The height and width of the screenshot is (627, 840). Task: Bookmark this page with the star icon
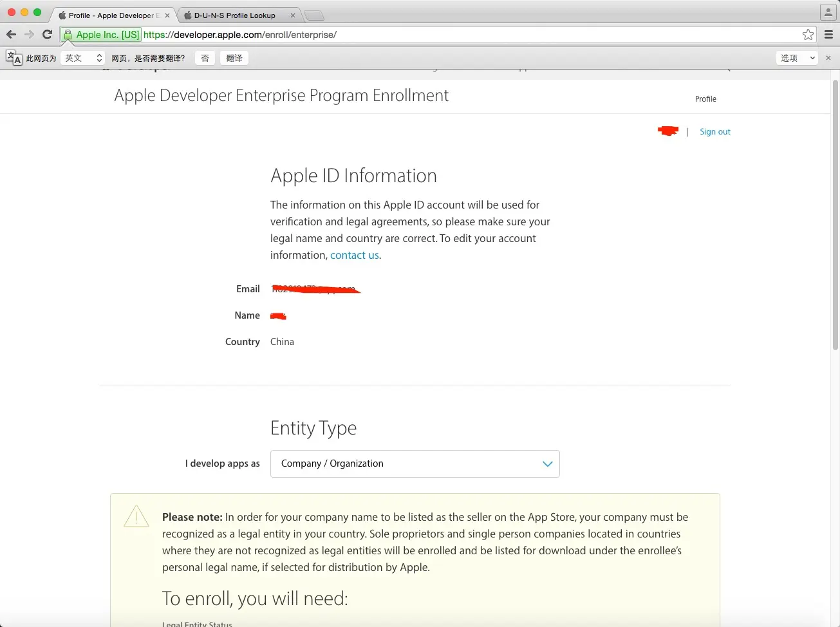click(x=808, y=35)
